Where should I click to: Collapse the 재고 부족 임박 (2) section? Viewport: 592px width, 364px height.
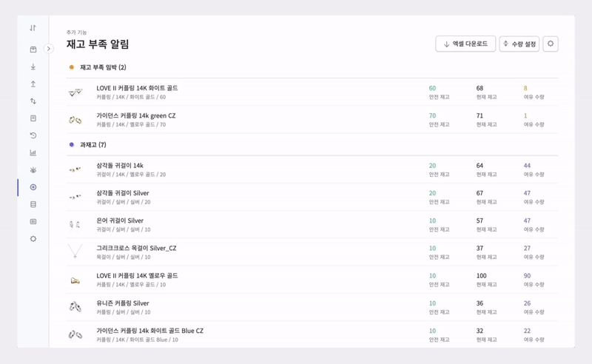click(x=103, y=68)
